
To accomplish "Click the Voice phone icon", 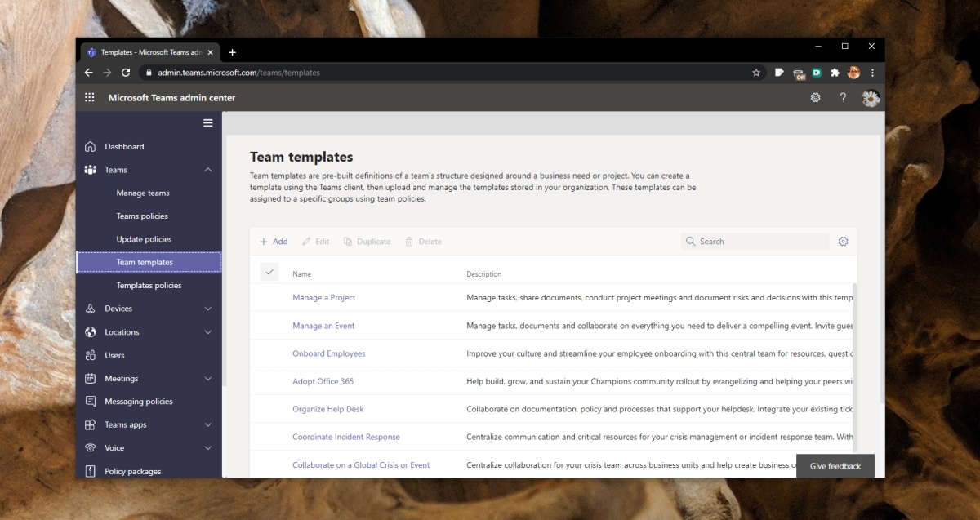I will (91, 448).
